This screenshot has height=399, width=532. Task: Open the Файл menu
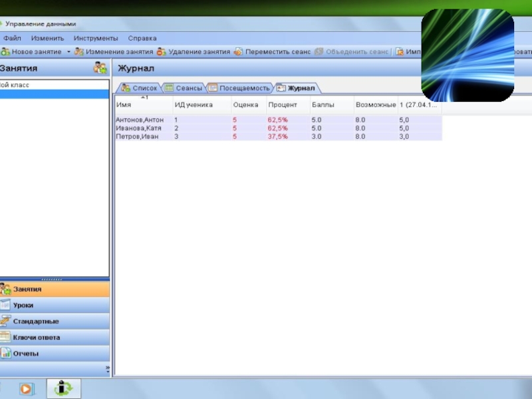pyautogui.click(x=12, y=38)
